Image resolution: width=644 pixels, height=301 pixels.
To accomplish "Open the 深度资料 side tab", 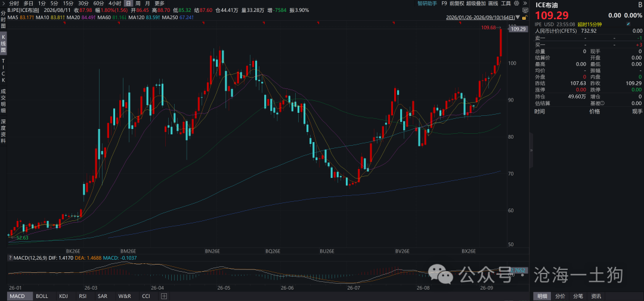I will (x=4, y=131).
